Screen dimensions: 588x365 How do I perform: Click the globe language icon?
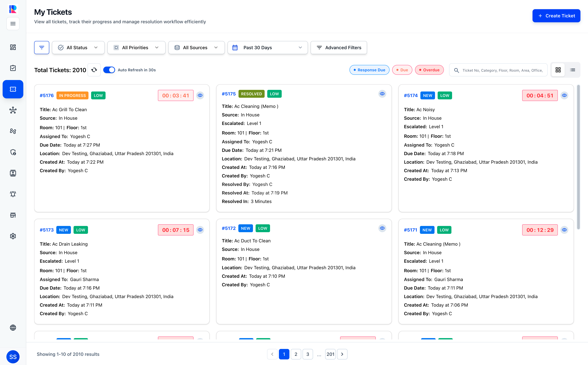(x=13, y=328)
